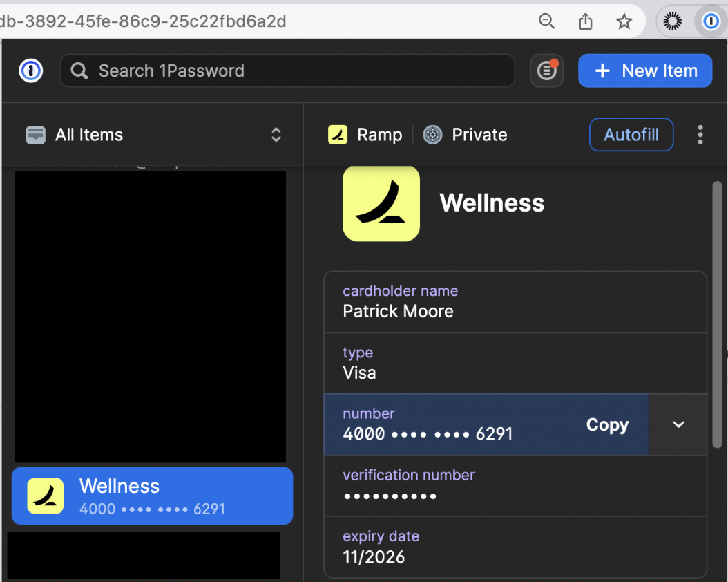Create a New Item
The height and width of the screenshot is (582, 728).
pyautogui.click(x=645, y=71)
